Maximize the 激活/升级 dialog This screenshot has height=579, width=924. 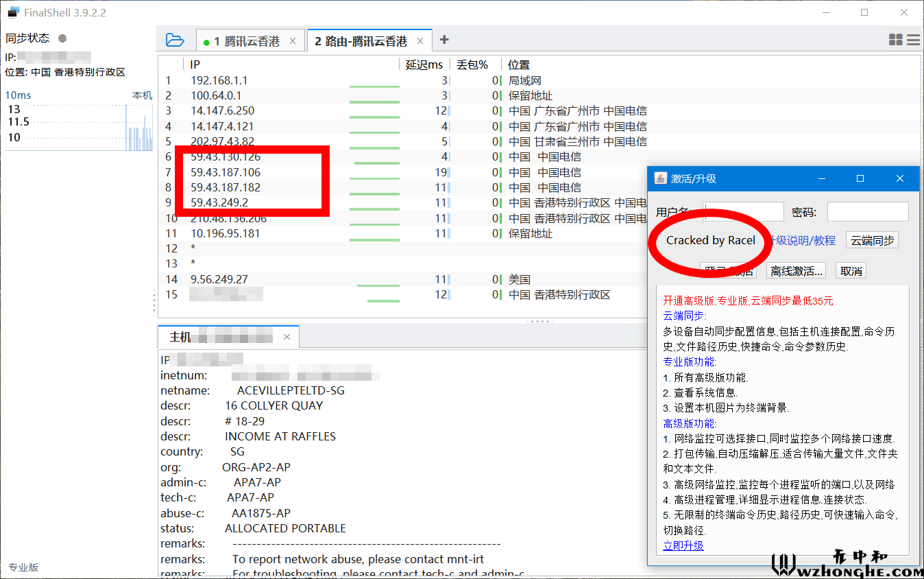860,178
